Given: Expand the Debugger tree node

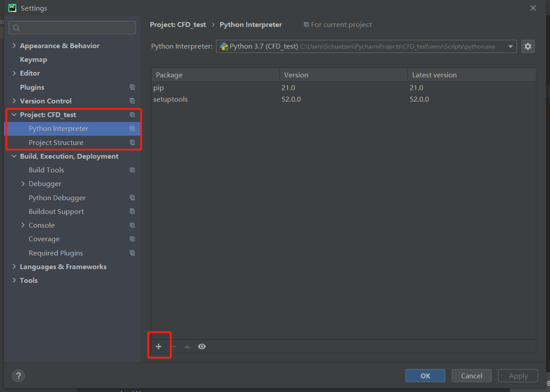Looking at the screenshot, I should [23, 184].
